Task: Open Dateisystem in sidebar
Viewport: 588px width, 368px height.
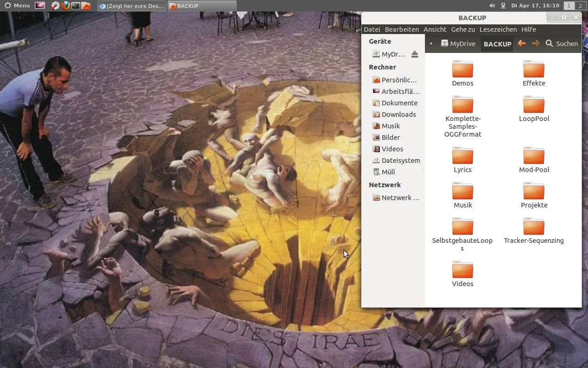Action: pyautogui.click(x=396, y=161)
